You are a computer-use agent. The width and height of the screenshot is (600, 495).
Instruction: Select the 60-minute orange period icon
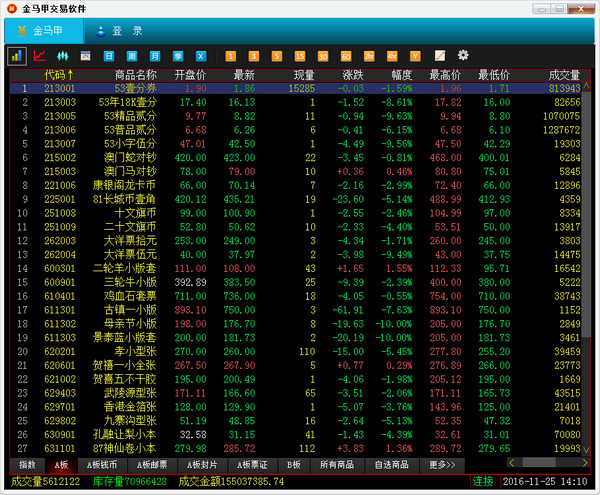(346, 57)
